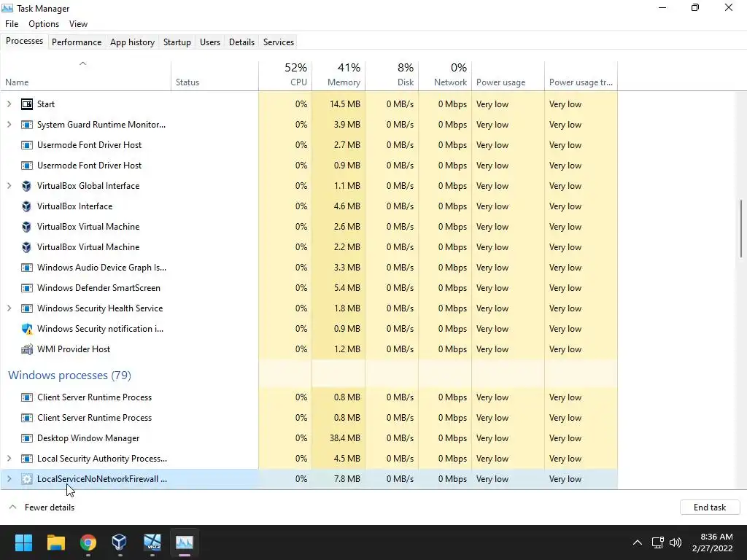The width and height of the screenshot is (747, 560).
Task: Expand the Start process row
Action: coord(9,104)
